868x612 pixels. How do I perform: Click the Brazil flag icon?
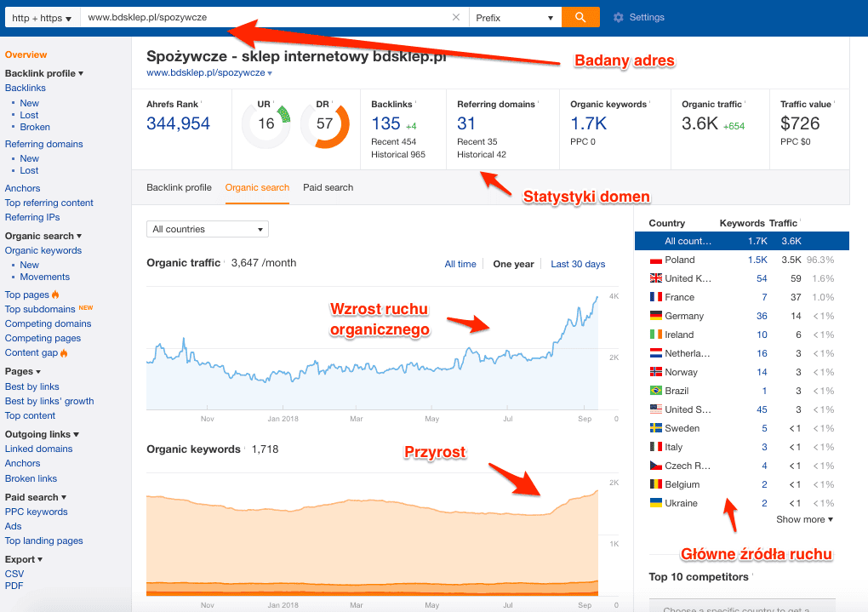coord(655,391)
